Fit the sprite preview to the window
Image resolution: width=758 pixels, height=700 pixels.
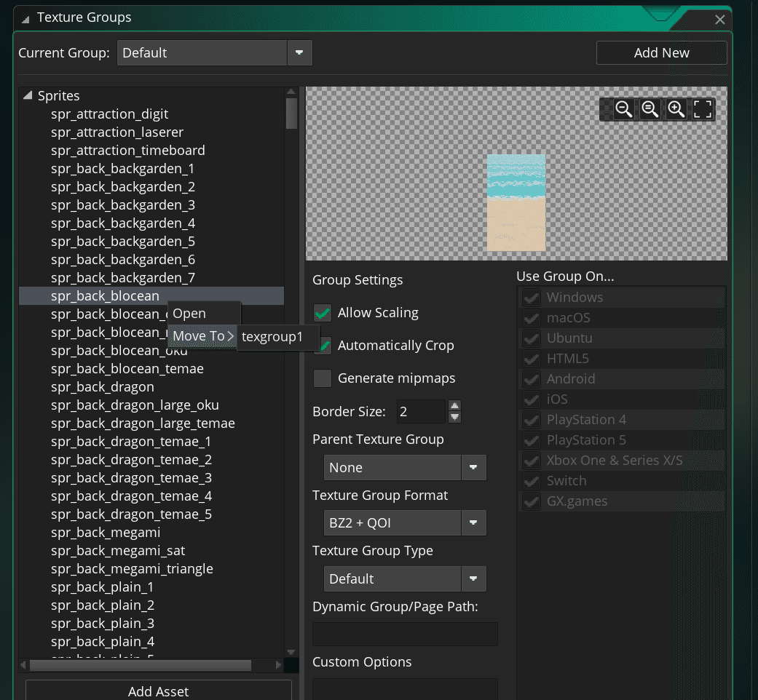click(703, 109)
